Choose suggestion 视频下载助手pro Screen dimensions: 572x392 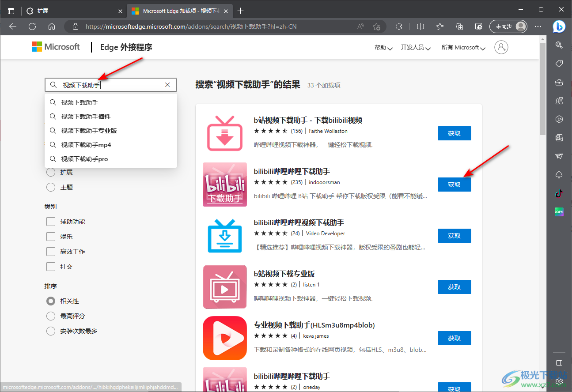111,159
